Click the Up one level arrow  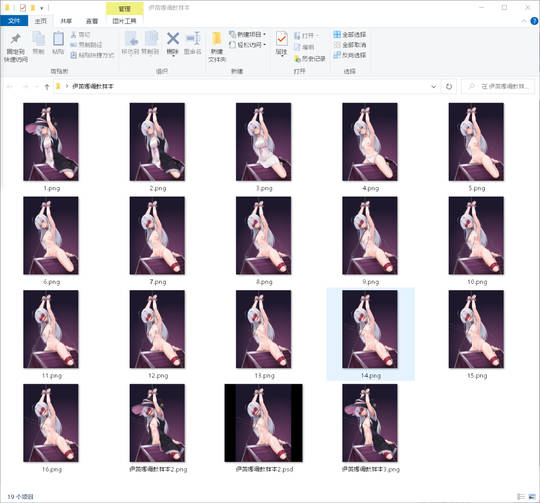click(47, 86)
